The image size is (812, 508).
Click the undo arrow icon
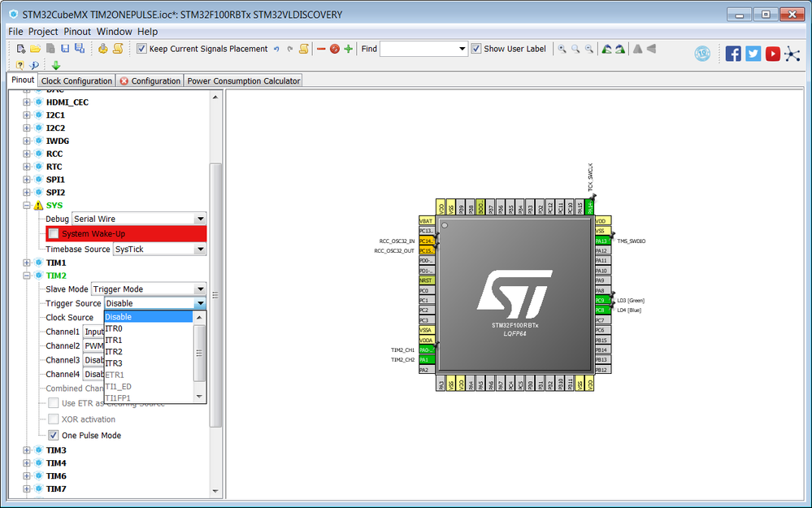coord(276,50)
